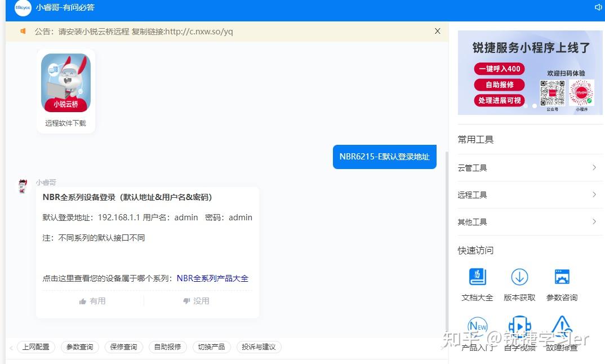Click the 处理进展可视 banner button
605x364 pixels.
499,100
